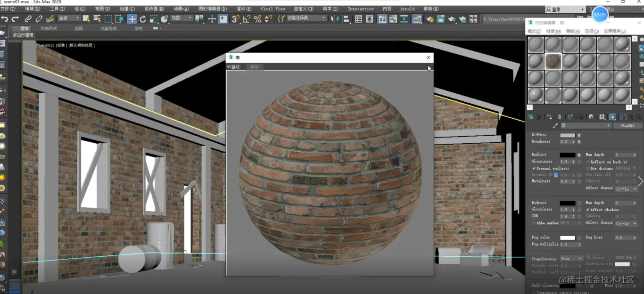Open the Civil View menu
Viewport: 644px width, 294px height.
(273, 8)
